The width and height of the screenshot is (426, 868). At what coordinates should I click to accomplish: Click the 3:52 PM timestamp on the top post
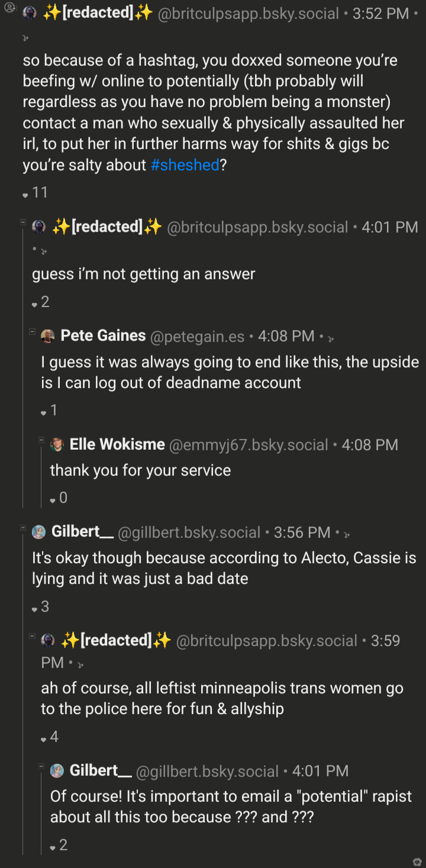pos(379,13)
